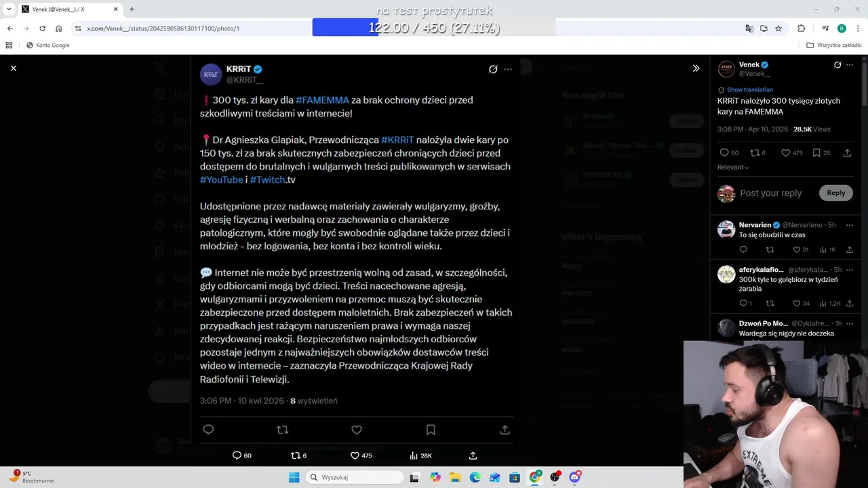Install app icon in address bar
The image size is (868, 488).
(764, 28)
